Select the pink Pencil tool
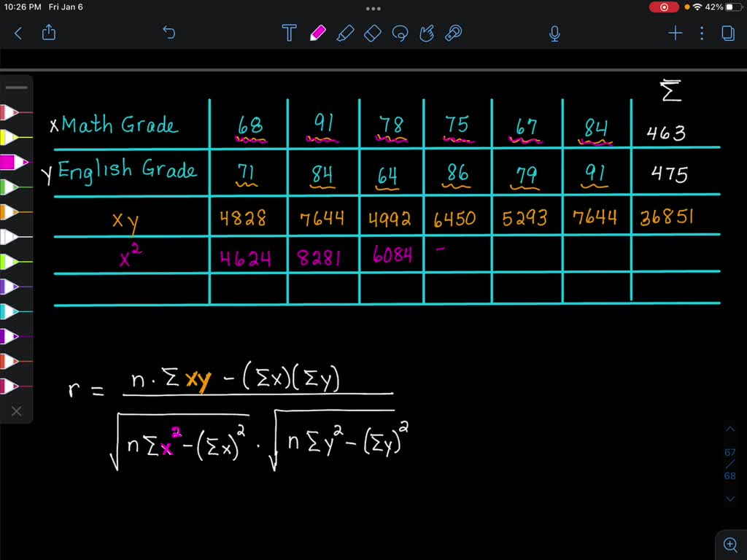This screenshot has width=747, height=560. (317, 33)
